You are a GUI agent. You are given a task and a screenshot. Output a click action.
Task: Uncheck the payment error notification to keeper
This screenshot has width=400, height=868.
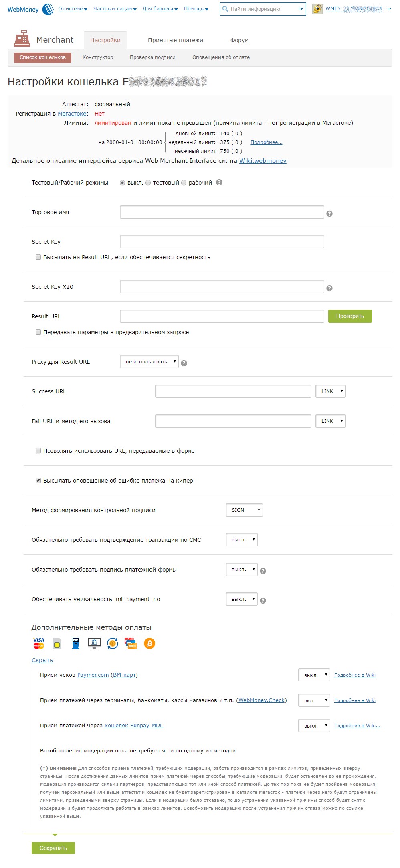[38, 481]
